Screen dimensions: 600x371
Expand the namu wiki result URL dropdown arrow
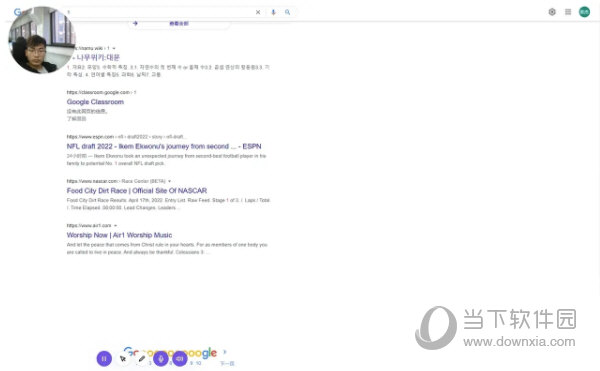point(114,48)
